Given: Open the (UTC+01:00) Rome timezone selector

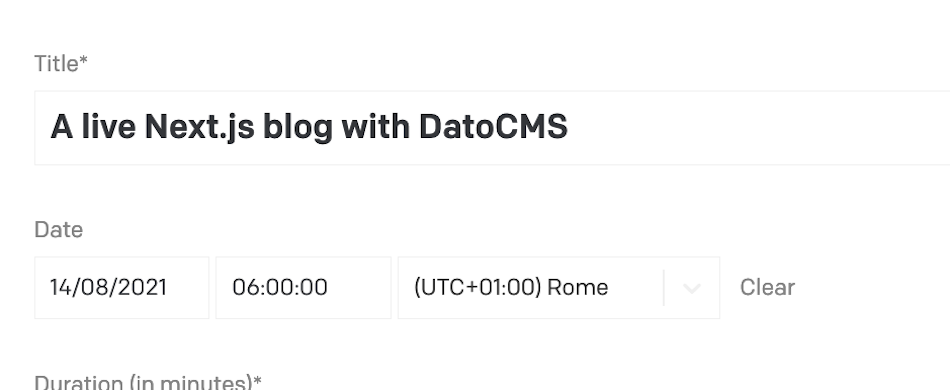Looking at the screenshot, I should 559,288.
